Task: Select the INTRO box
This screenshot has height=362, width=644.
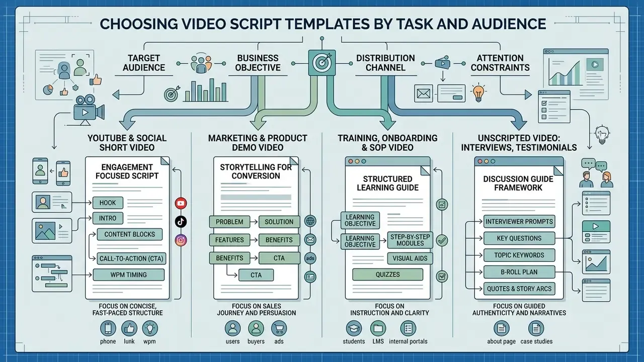Action: [x=108, y=218]
